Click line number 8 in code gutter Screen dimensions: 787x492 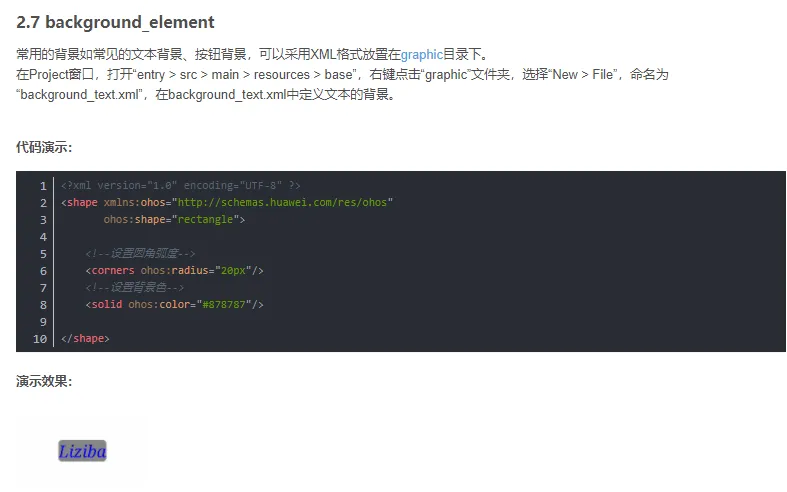click(x=43, y=305)
